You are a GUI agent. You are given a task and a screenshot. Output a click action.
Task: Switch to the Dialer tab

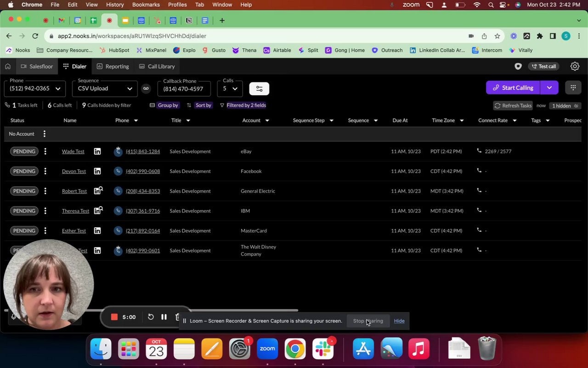click(x=74, y=66)
